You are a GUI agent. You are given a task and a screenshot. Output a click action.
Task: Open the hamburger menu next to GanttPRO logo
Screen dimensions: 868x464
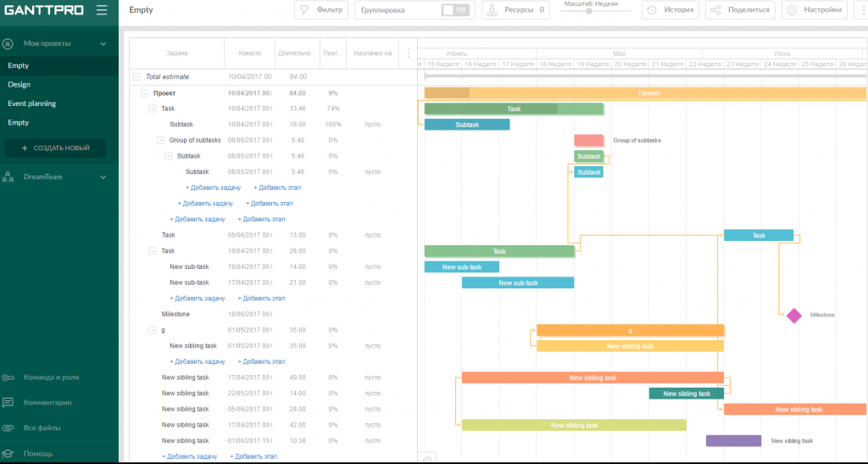coord(102,10)
